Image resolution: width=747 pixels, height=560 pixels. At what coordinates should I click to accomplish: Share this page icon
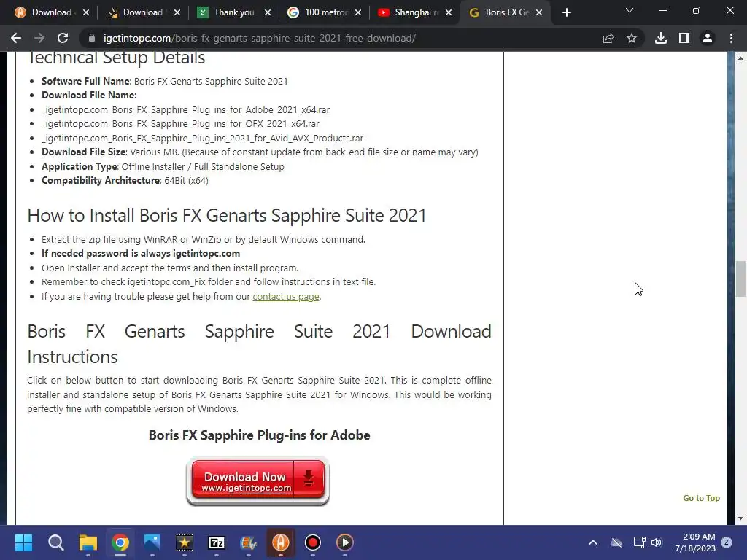pyautogui.click(x=608, y=38)
